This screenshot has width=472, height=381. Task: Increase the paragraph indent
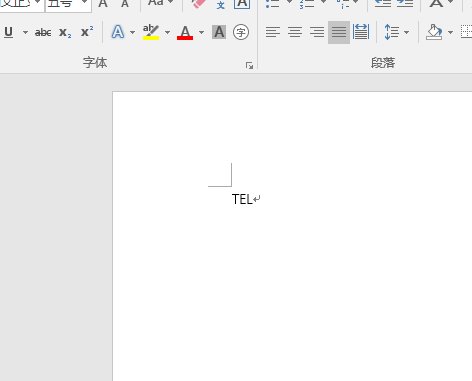(x=405, y=3)
